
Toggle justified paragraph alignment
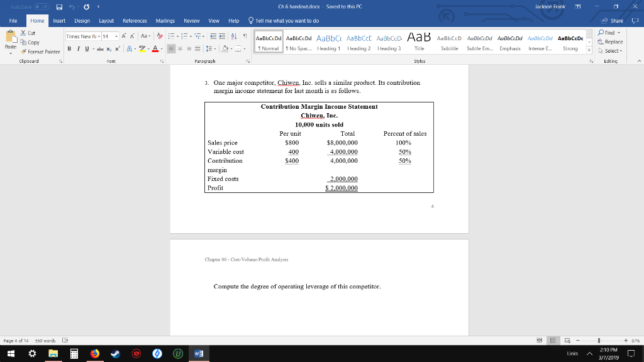(198, 48)
